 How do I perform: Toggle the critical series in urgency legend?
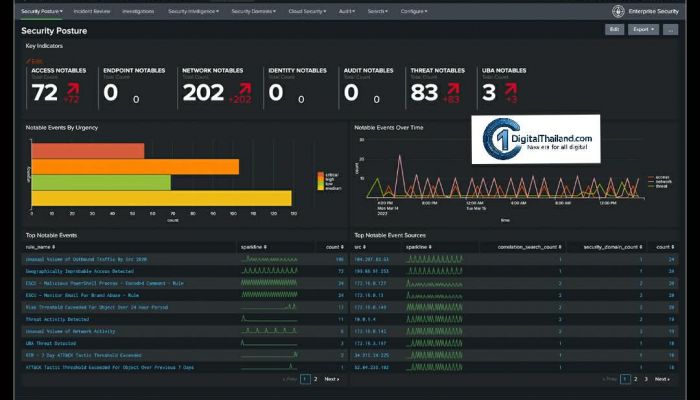329,173
